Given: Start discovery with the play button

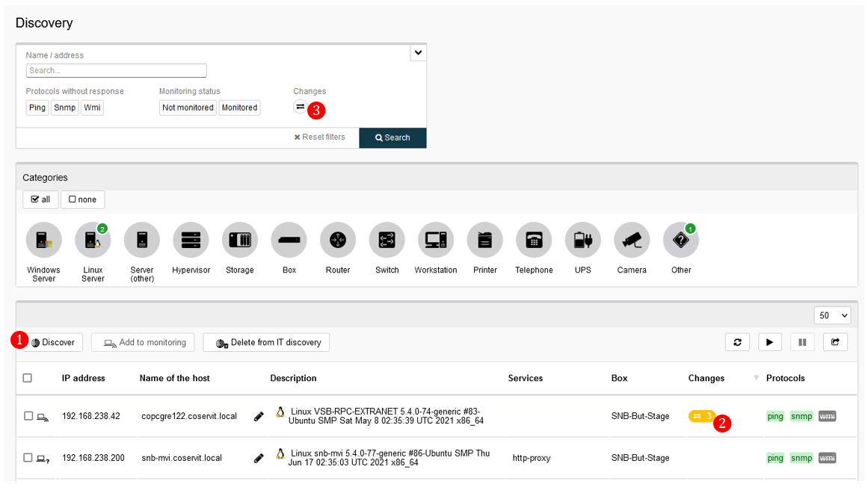Looking at the screenshot, I should [769, 342].
